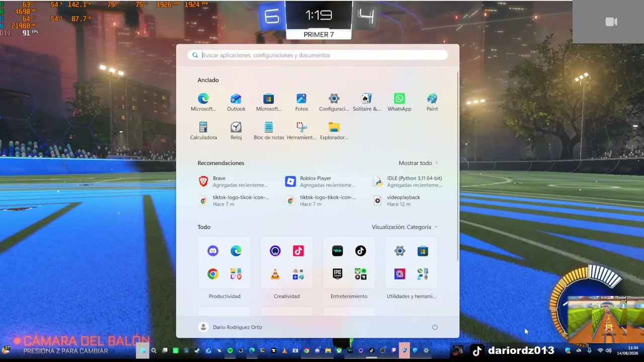The width and height of the screenshot is (644, 362).
Task: Launch Epic Games in Entretenimiento category
Action: (338, 274)
